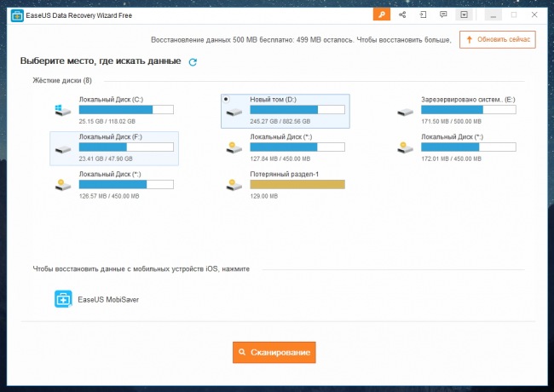Click the usage bar of Новый том (D:)

297,109
